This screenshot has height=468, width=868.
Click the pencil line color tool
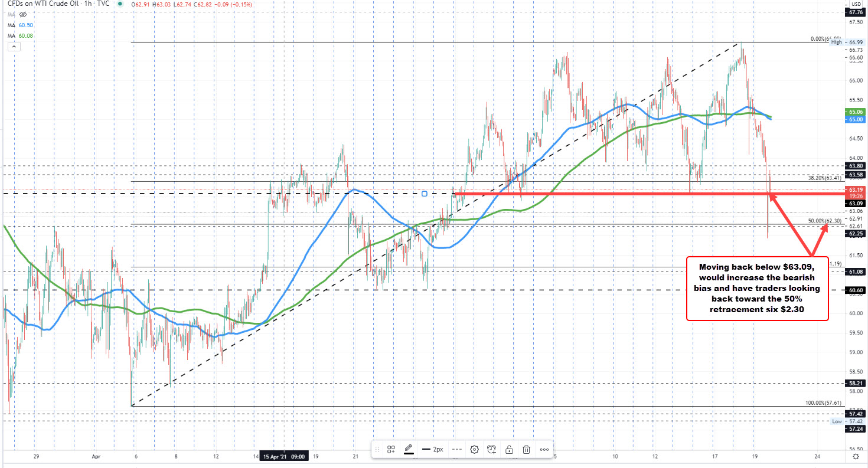coord(407,449)
